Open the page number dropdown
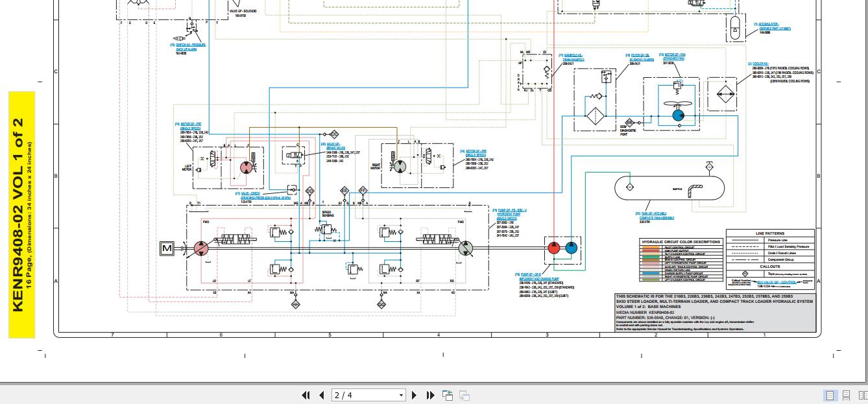Viewport: 868px width, 404px height. tap(400, 395)
